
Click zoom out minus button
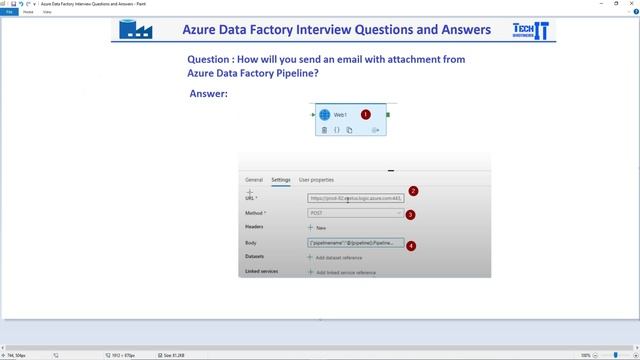click(595, 356)
